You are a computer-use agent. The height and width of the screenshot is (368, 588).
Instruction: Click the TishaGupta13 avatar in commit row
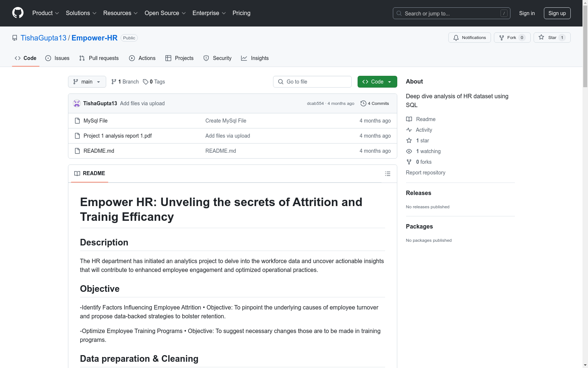point(77,103)
